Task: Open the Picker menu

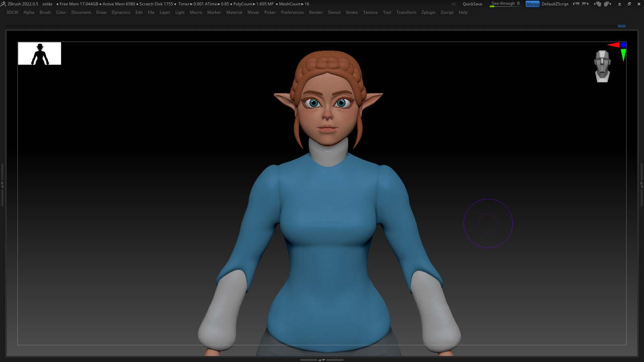Action: (270, 12)
